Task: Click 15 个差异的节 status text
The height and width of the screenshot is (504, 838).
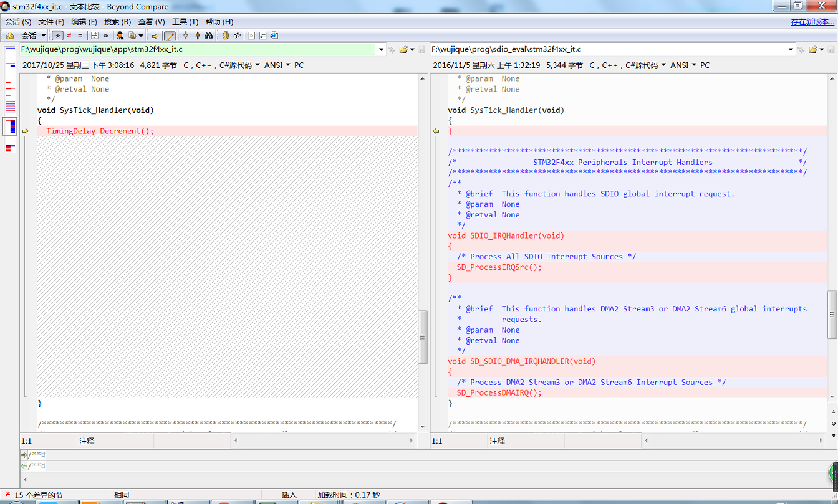Action: [39, 495]
